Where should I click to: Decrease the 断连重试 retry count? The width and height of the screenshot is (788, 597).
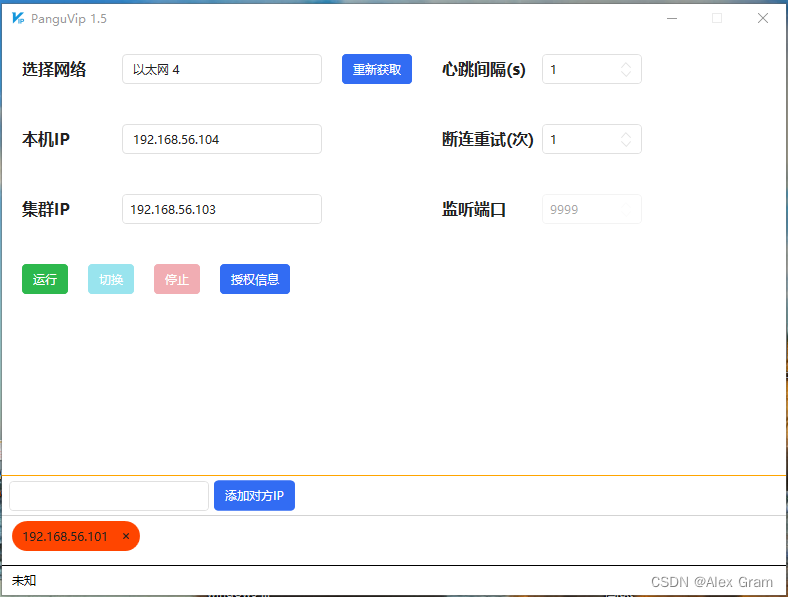point(626,144)
